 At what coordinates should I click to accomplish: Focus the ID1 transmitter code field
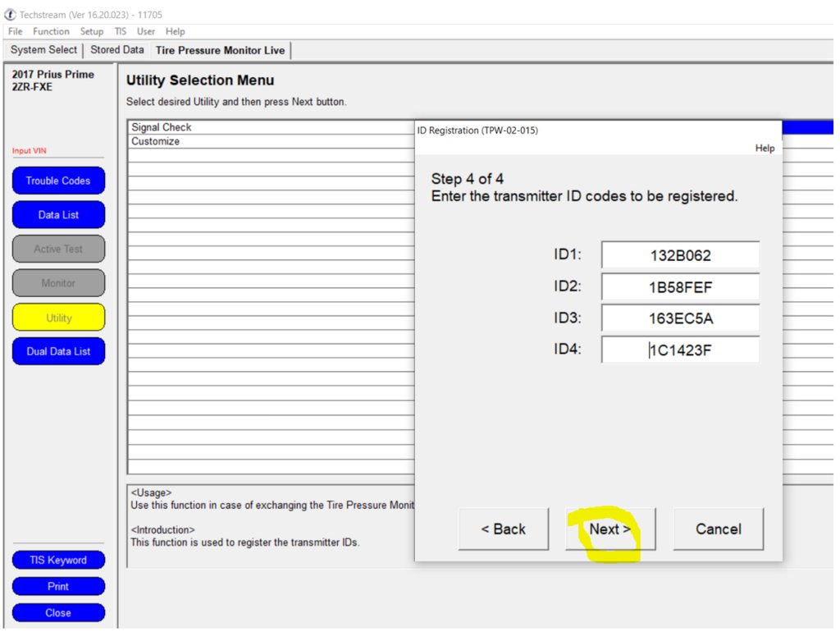coord(680,255)
